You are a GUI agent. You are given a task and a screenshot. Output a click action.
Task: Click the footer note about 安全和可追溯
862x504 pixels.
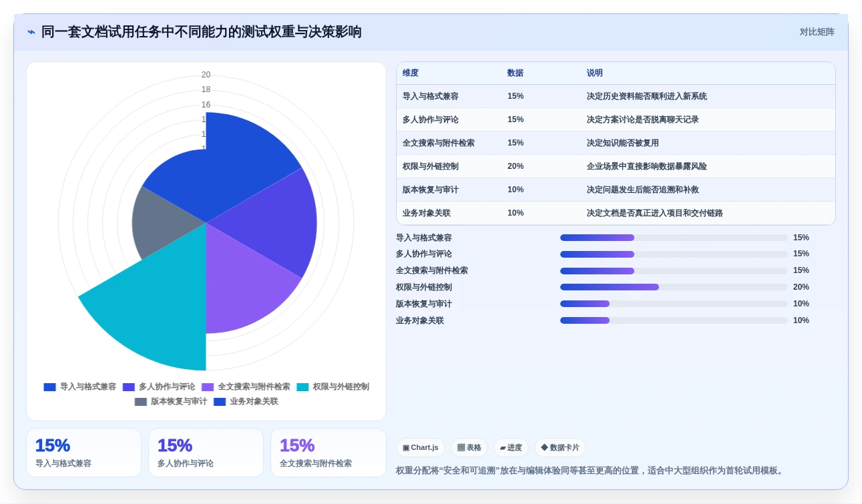coord(591,471)
